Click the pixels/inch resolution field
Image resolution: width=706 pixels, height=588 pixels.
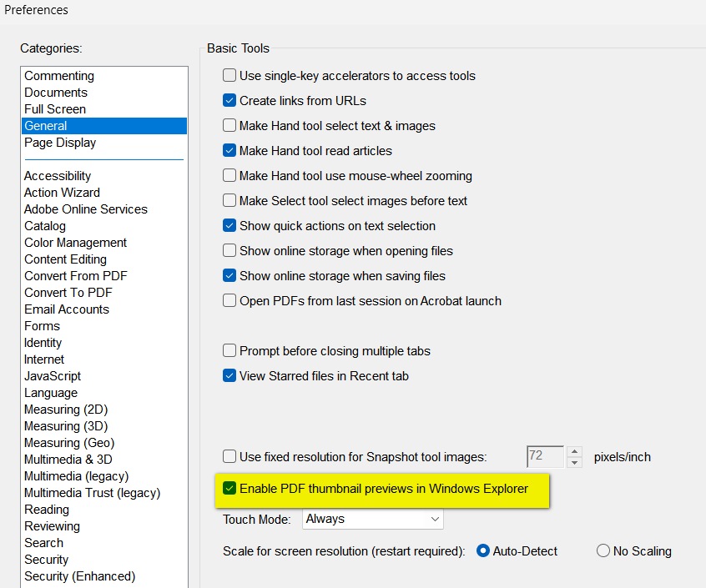[x=544, y=457]
